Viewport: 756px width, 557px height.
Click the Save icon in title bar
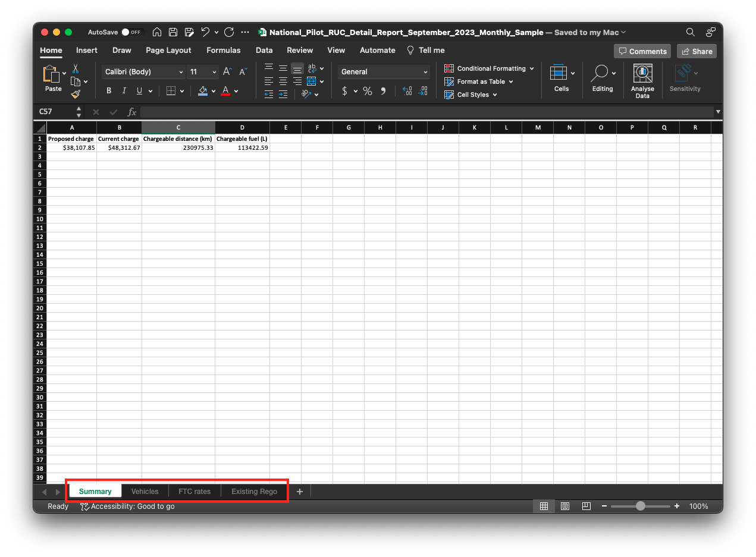click(x=173, y=33)
